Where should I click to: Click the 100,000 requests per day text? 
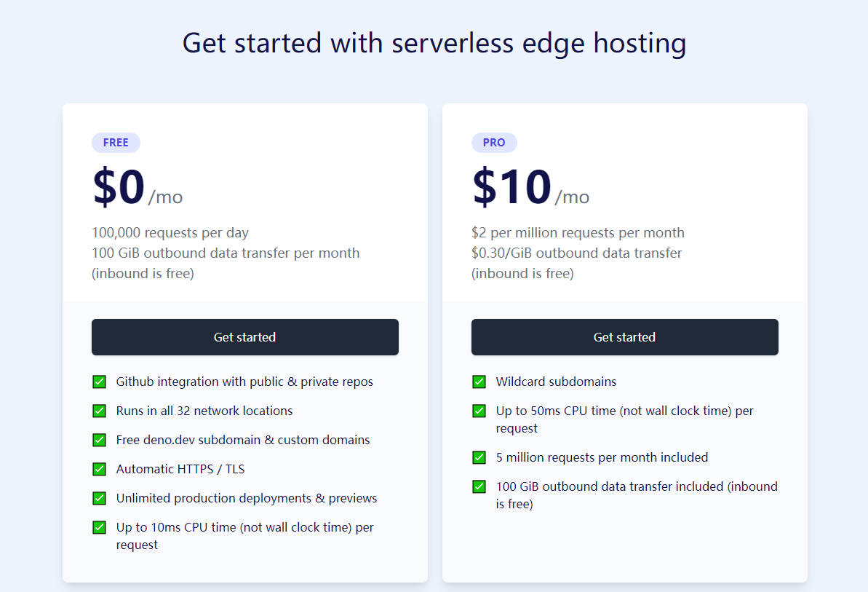tap(170, 233)
